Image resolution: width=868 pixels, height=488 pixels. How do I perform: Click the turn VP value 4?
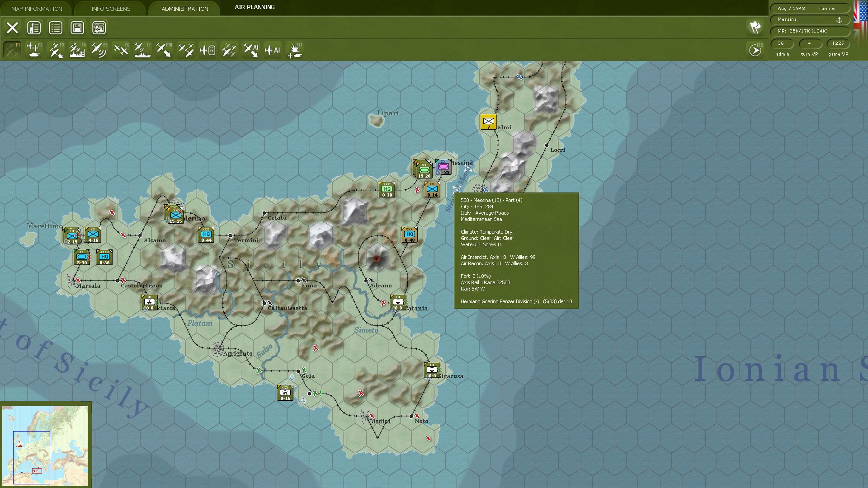(810, 43)
